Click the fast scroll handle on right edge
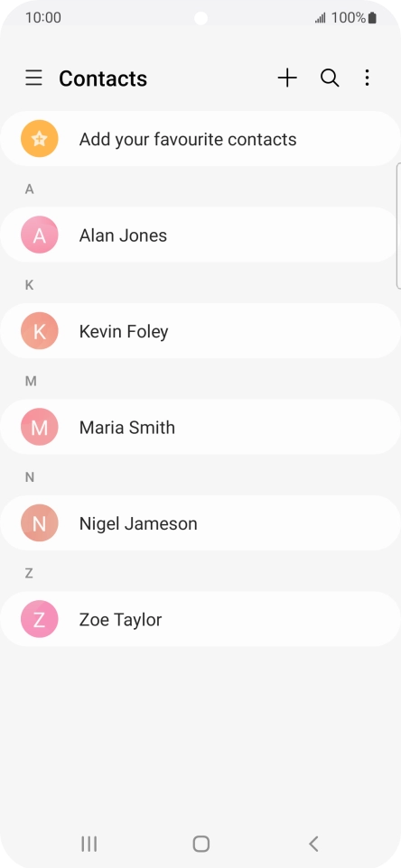This screenshot has height=868, width=401. [x=398, y=226]
